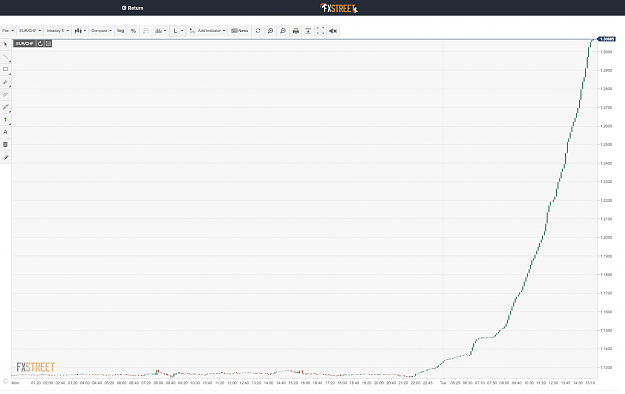Open the EUR/CHF symbol dropdown

(30, 31)
